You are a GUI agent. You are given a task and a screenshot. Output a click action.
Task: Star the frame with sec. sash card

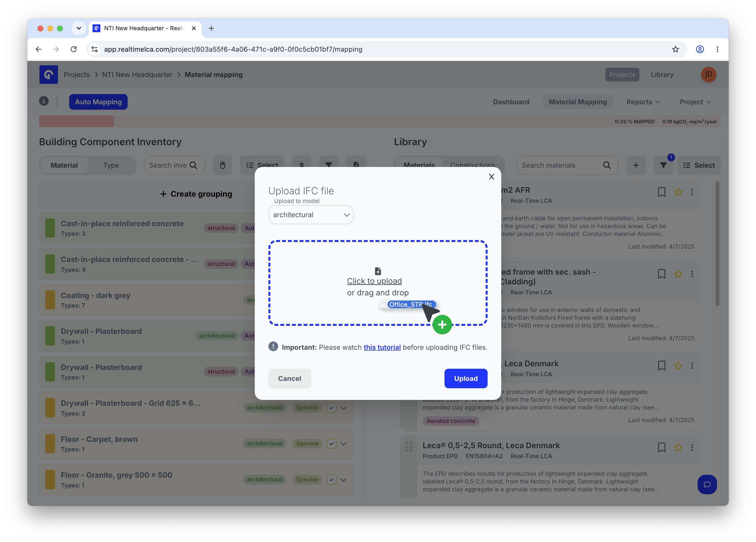coord(678,274)
